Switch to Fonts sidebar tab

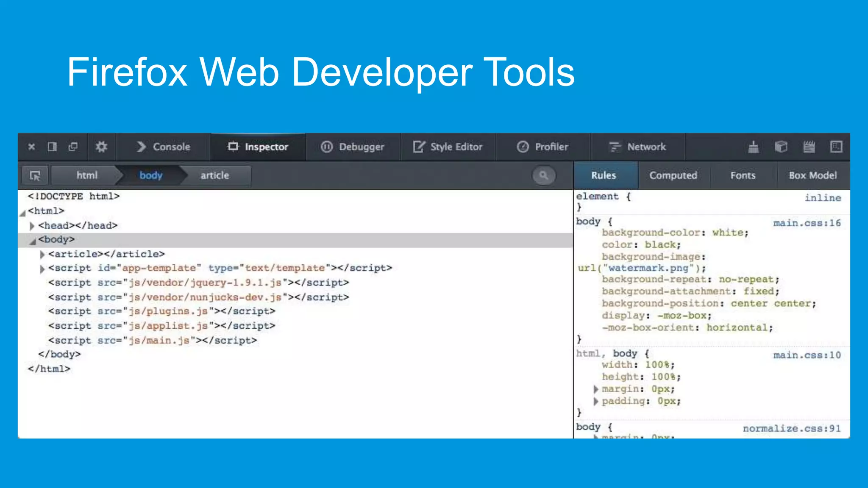pos(743,175)
